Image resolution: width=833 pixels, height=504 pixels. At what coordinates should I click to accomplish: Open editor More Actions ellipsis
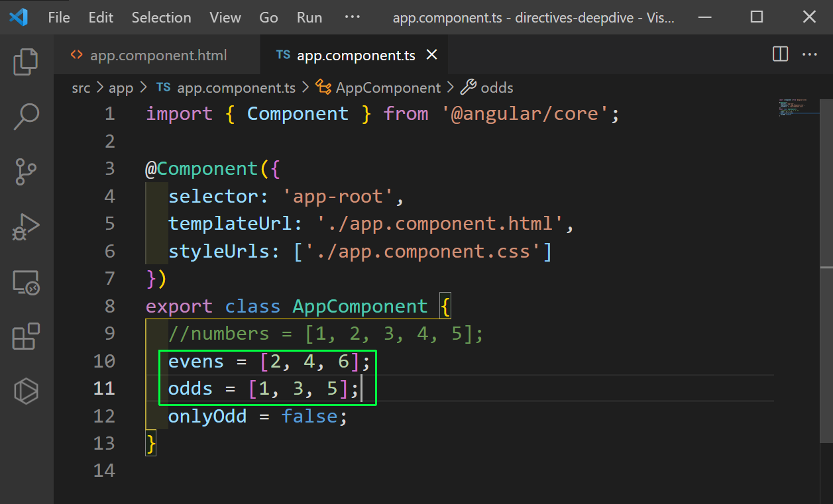[x=810, y=54]
